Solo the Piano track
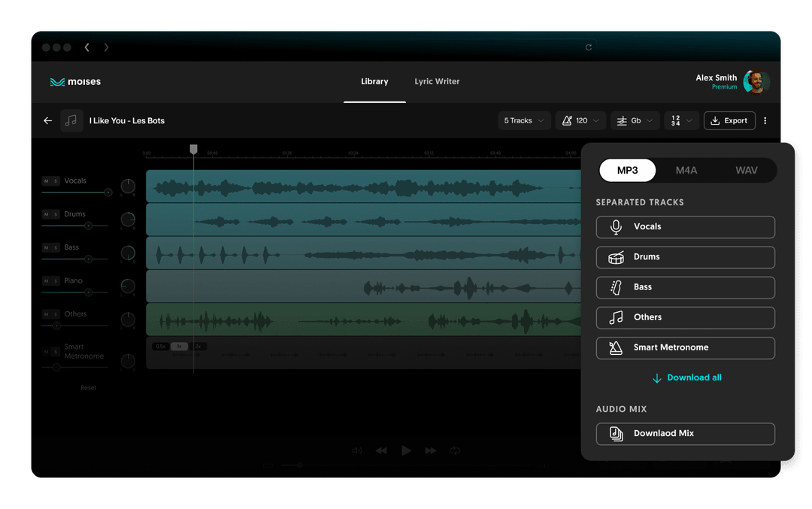Screen dimensions: 812x509 [56, 281]
